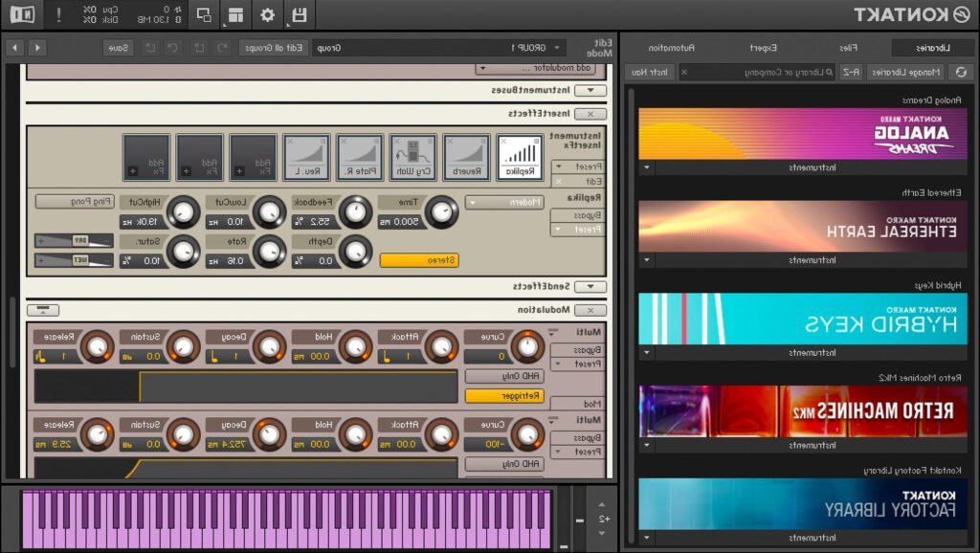Open the Replika Preset menu
This screenshot has width=980, height=553.
(x=577, y=230)
